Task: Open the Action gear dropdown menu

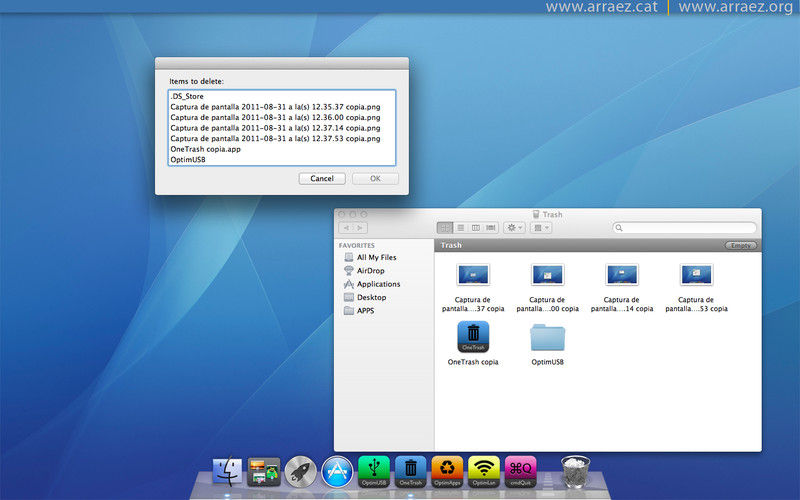Action: point(514,228)
